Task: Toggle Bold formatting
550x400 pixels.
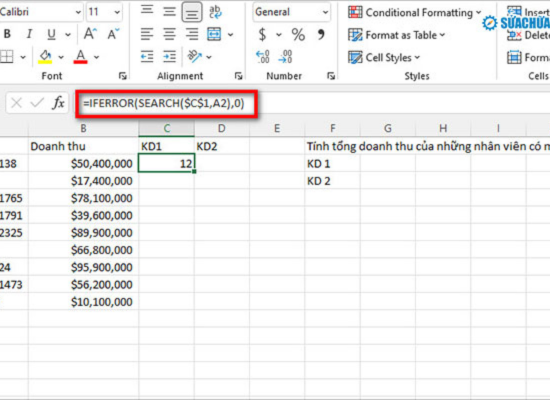Action: 7,34
